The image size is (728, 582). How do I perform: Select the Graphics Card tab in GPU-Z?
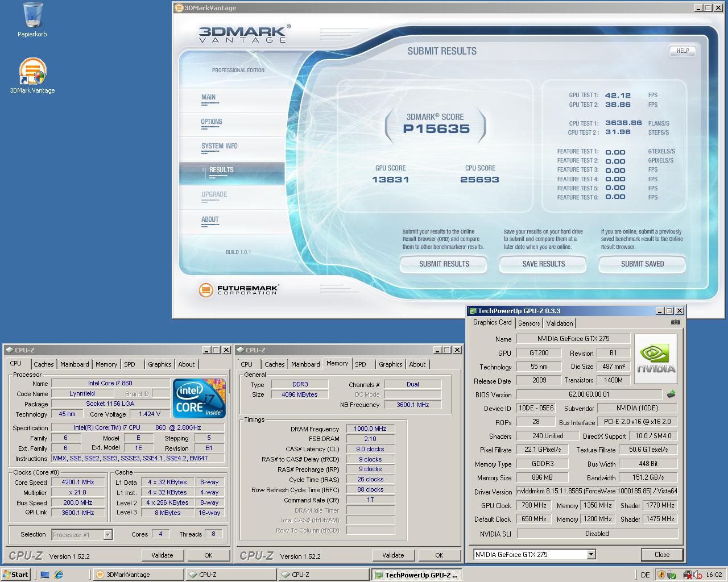click(x=493, y=322)
